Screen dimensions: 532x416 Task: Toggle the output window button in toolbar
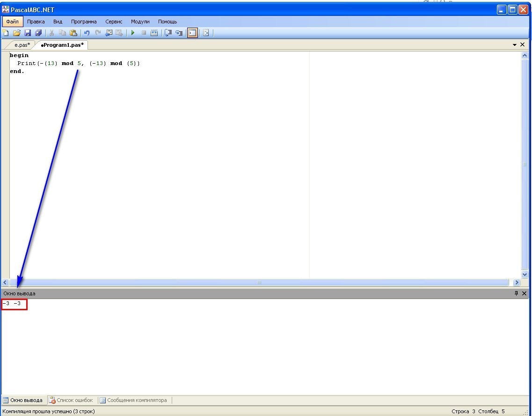pyautogui.click(x=192, y=33)
